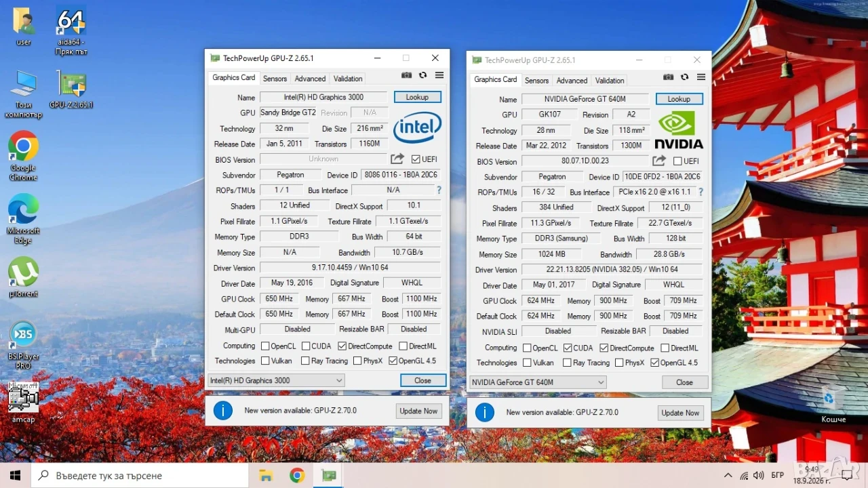The height and width of the screenshot is (488, 868).
Task: Click the BIOS export share icon next to UEFI in NVIDIA window
Action: click(x=659, y=161)
